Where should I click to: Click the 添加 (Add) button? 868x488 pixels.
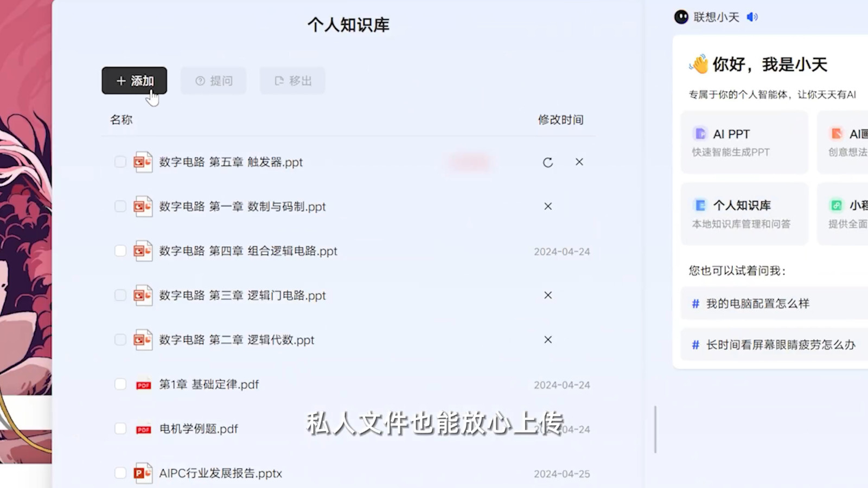(x=134, y=81)
